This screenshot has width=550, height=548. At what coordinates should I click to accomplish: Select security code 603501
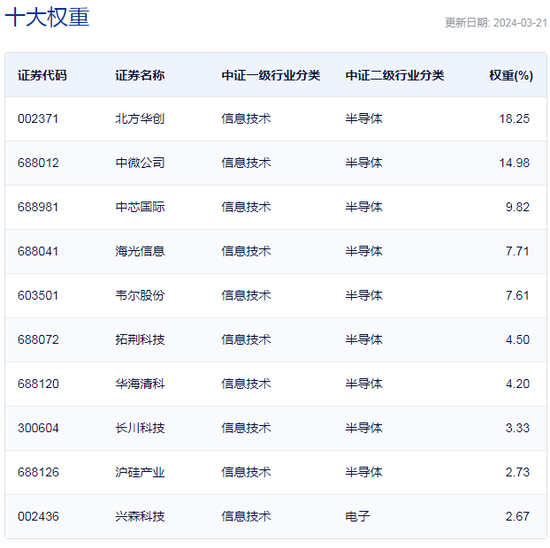coord(38,295)
